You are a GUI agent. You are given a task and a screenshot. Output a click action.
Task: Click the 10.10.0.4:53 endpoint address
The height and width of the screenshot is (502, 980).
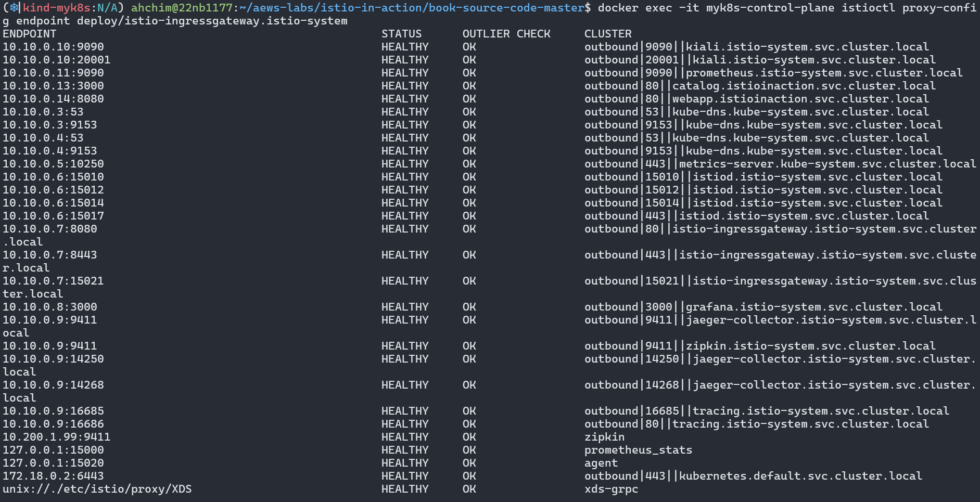tap(43, 138)
